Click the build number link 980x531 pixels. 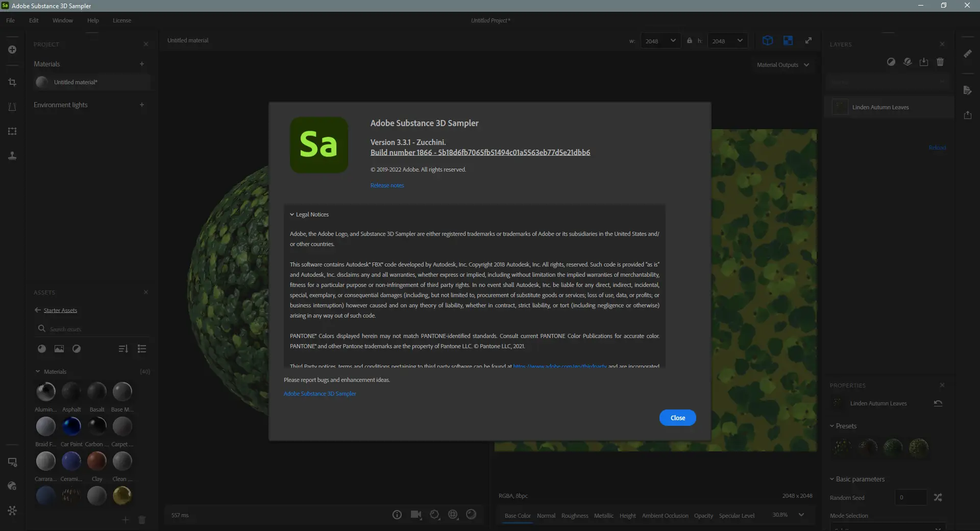[480, 153]
